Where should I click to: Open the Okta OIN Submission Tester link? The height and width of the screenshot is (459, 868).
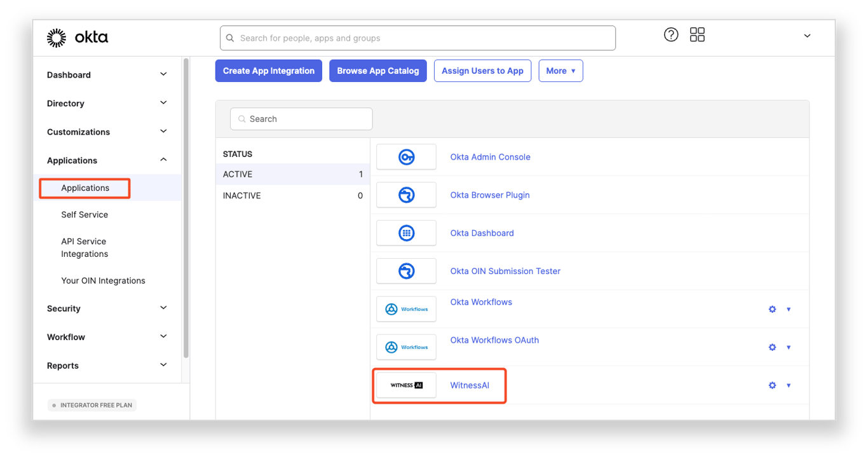coord(505,271)
